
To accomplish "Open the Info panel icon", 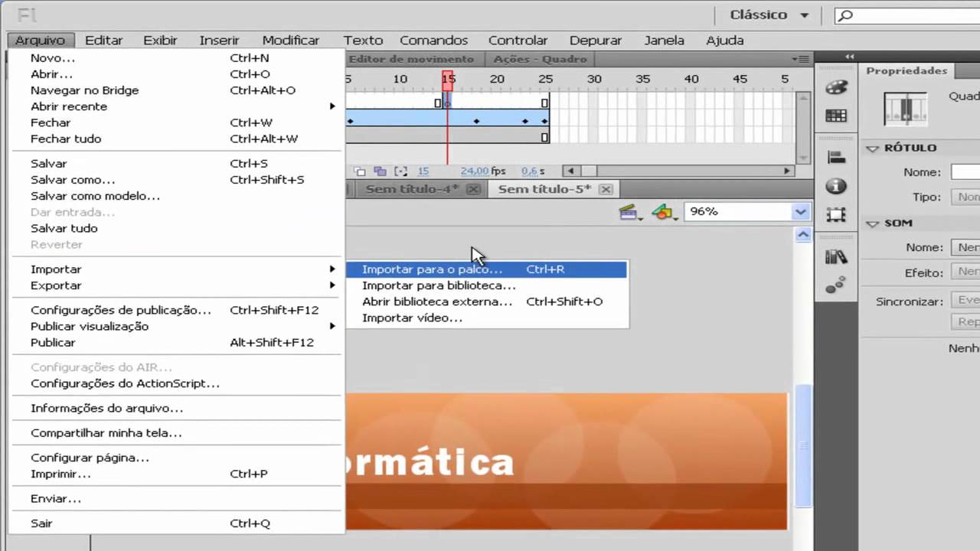I will (x=836, y=186).
